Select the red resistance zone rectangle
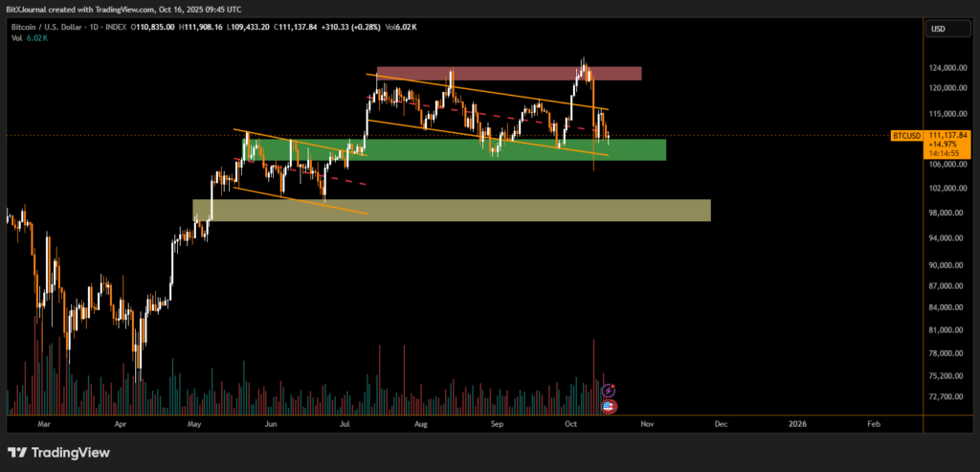This screenshot has height=472, width=980. click(x=508, y=74)
